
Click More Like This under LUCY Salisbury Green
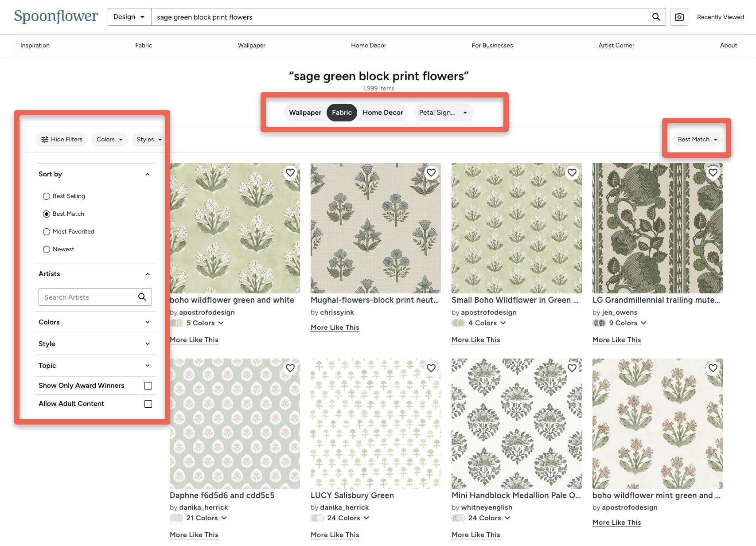tap(335, 535)
